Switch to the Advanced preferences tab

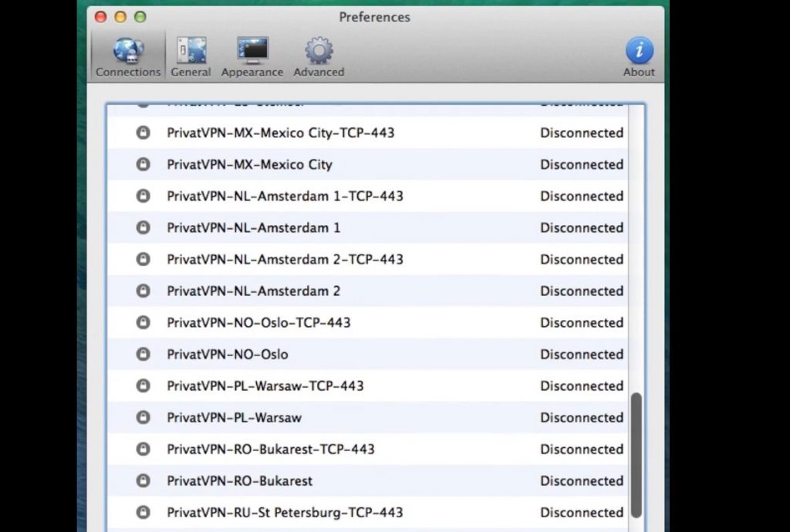(319, 56)
